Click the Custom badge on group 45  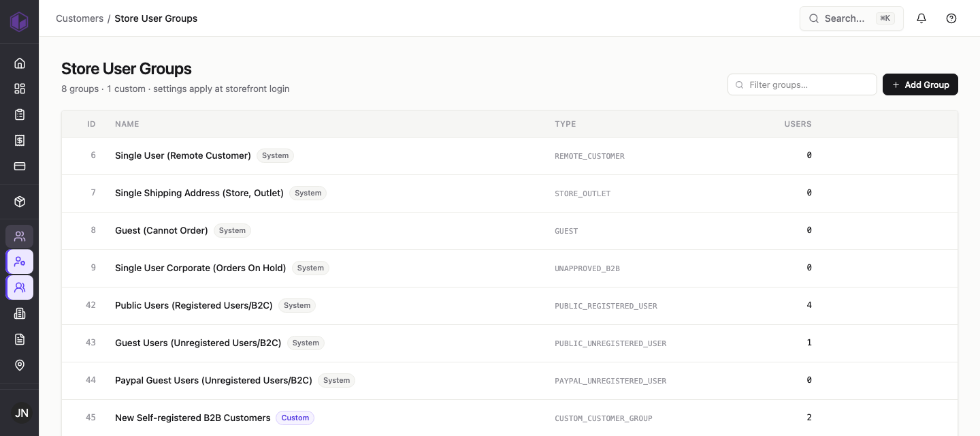[295, 418]
